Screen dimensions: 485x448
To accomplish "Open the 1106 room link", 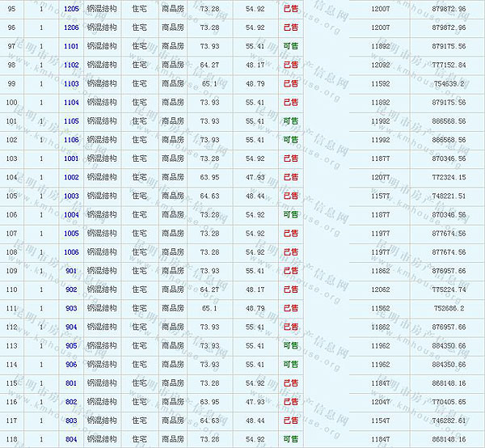I will (71, 140).
